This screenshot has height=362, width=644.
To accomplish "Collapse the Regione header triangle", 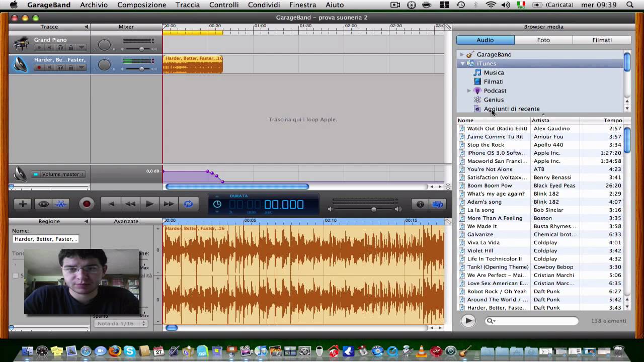I will pos(86,221).
